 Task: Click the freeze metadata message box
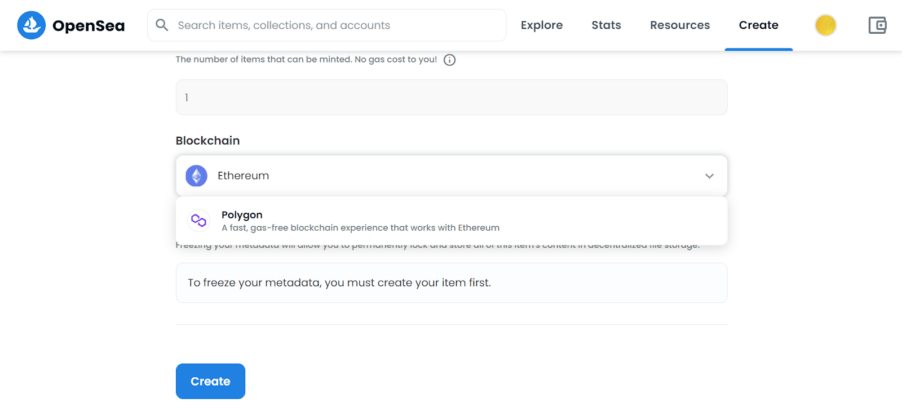(x=451, y=283)
